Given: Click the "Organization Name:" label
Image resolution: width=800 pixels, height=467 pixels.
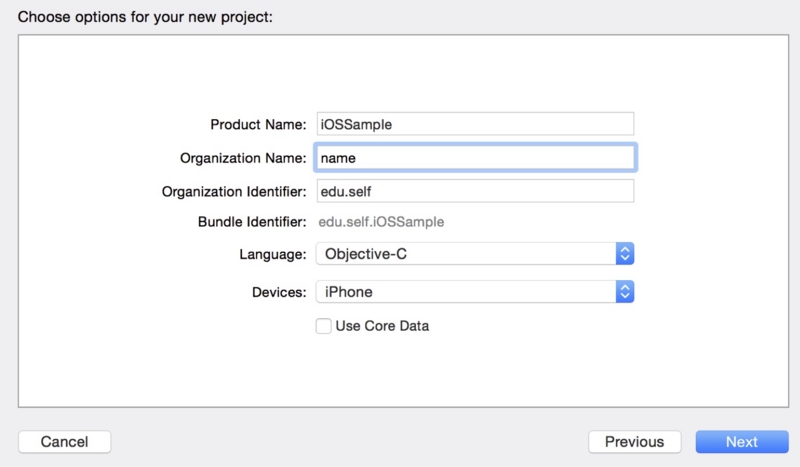Looking at the screenshot, I should (243, 158).
